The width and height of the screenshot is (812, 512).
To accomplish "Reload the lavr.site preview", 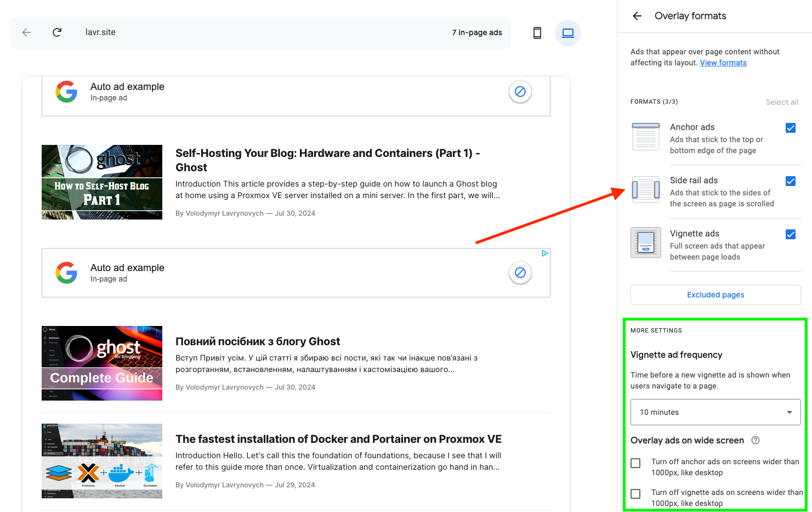I will [x=57, y=32].
